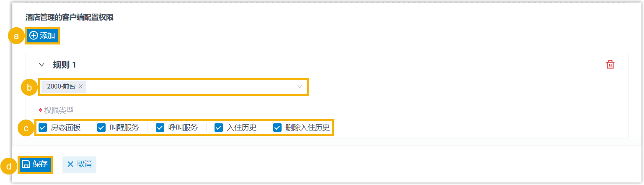Click the 入住历史 label text

(242, 128)
